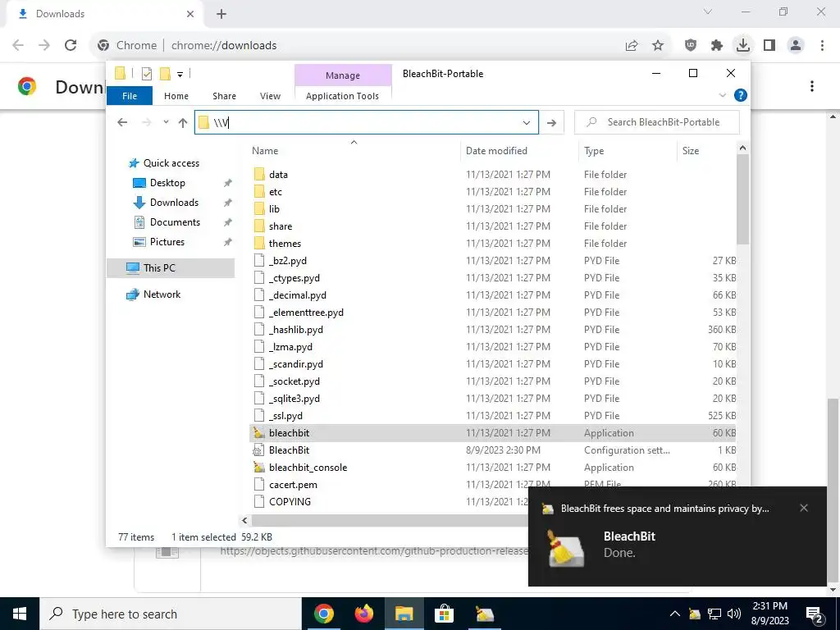Go back in File Explorer

point(122,123)
